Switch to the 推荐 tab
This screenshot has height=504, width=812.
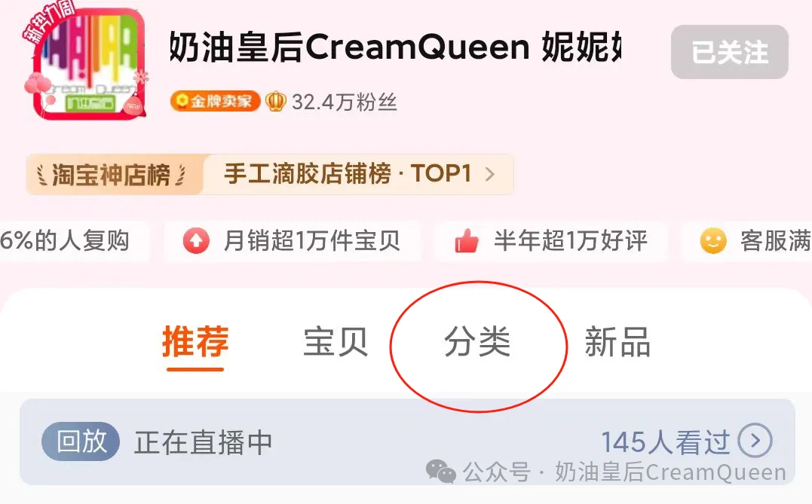(x=195, y=342)
